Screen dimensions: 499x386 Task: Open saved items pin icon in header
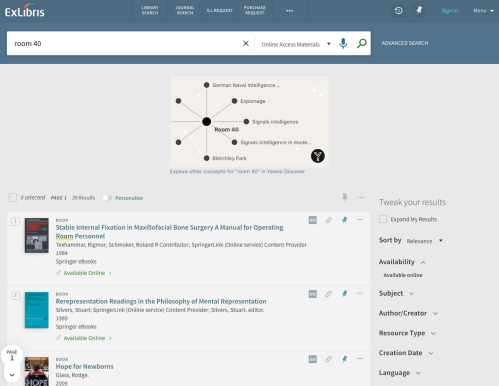[419, 10]
